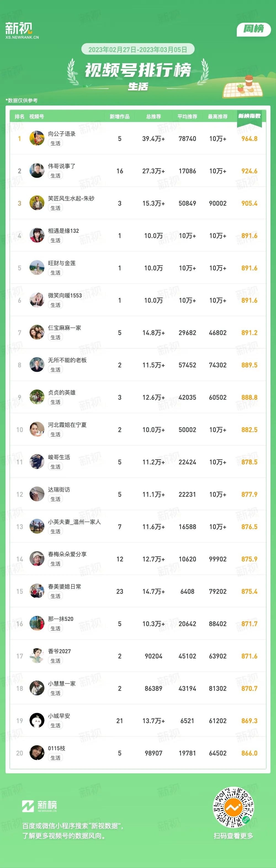Click the 总推荐 column header
Screen dimensions: 276x868
click(153, 117)
